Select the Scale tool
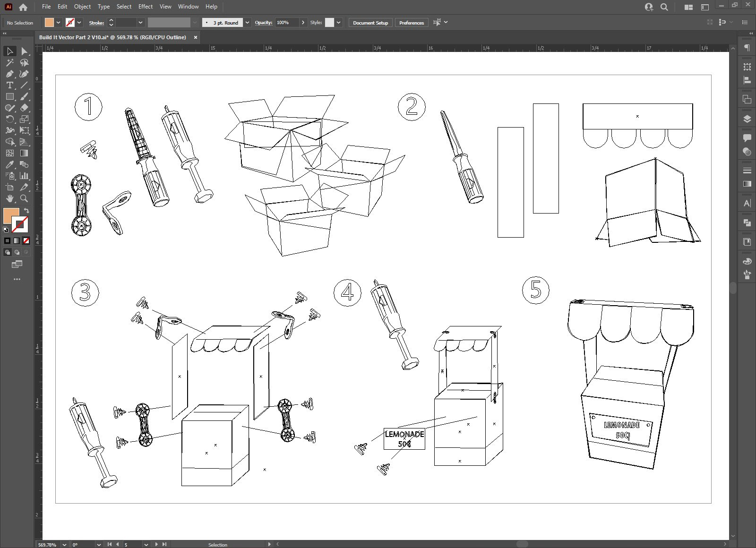The width and height of the screenshot is (756, 548). 24,119
